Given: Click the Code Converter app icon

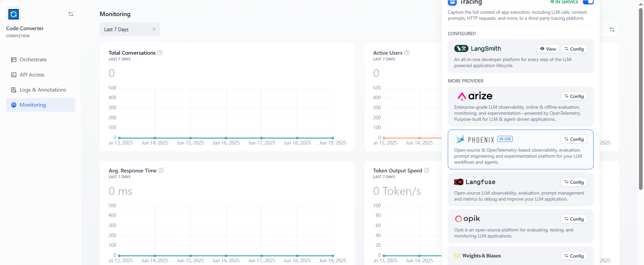Looking at the screenshot, I should (13, 14).
